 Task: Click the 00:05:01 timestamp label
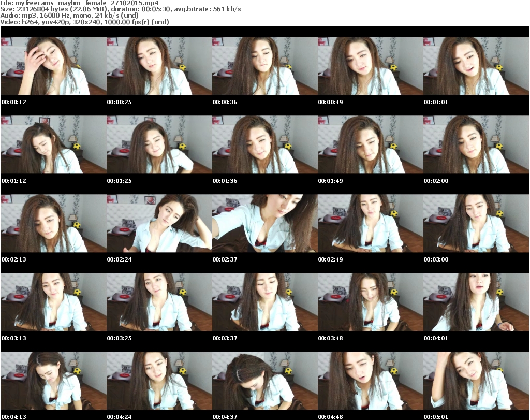click(436, 417)
